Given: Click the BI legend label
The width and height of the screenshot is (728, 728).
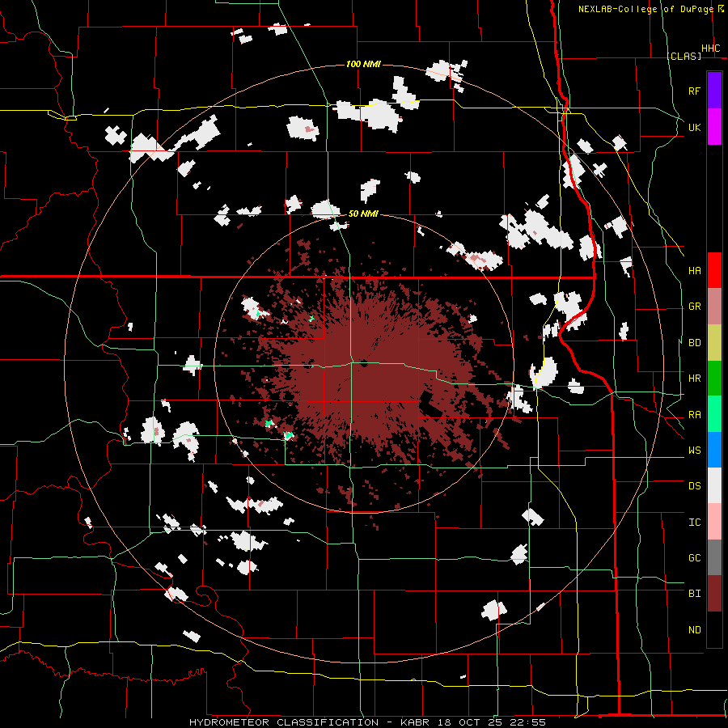Looking at the screenshot, I should pyautogui.click(x=695, y=594).
